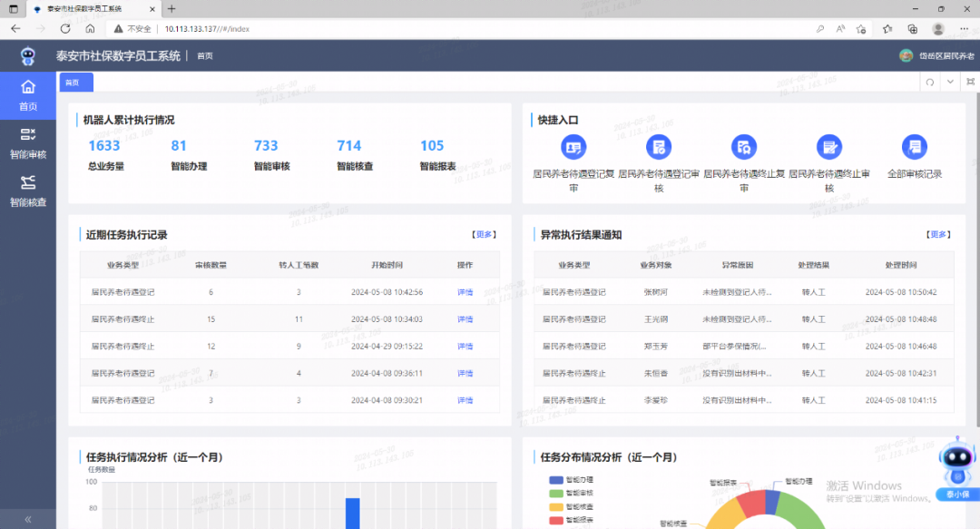Open 详情 for the 2024-05-08 10:34:03 task
Screen dimensions: 980x529
(465, 318)
